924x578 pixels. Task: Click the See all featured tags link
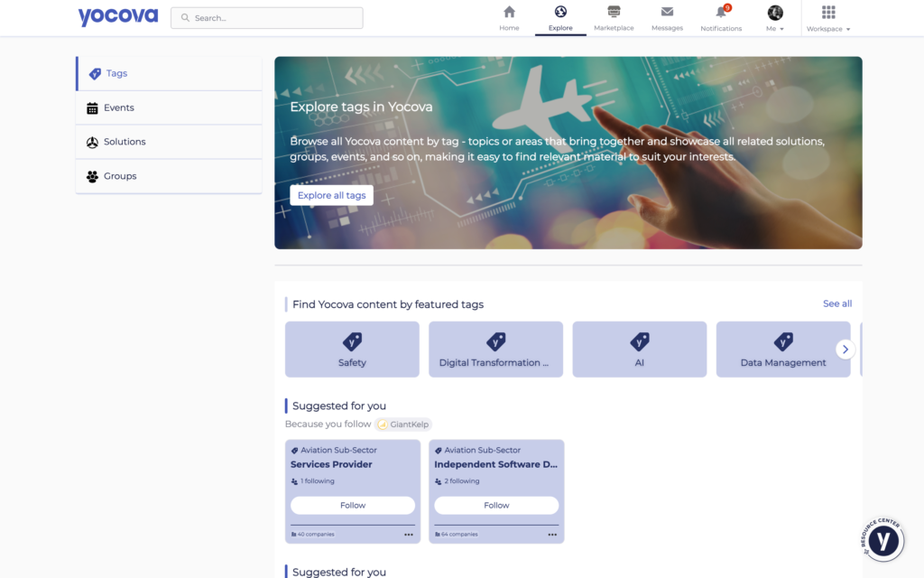coord(837,303)
